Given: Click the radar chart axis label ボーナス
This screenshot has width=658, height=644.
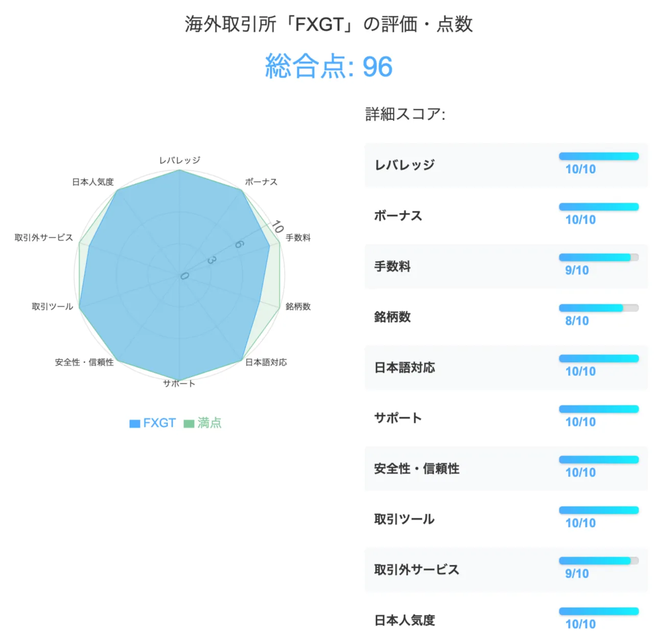Looking at the screenshot, I should (261, 182).
